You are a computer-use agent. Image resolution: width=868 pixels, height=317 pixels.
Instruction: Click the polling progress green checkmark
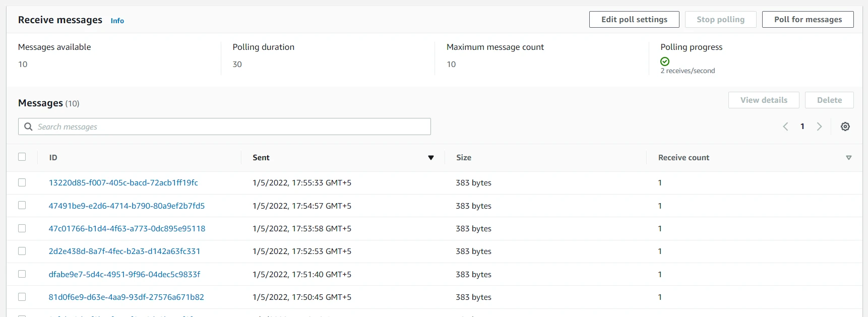[x=665, y=61]
